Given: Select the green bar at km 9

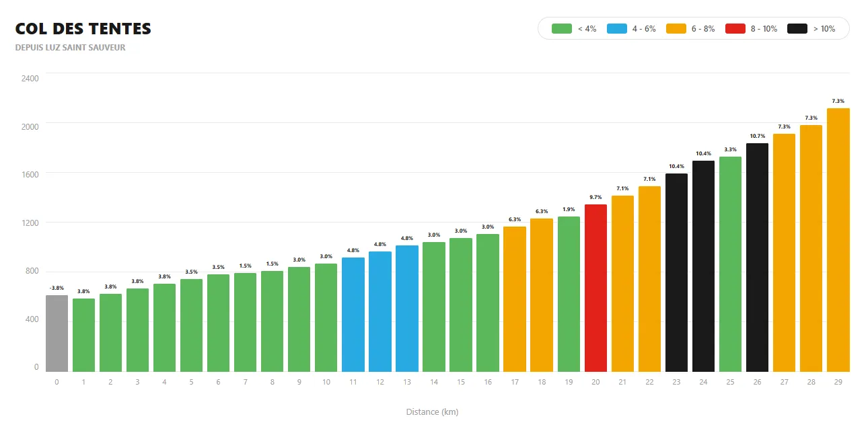Looking at the screenshot, I should click(299, 319).
